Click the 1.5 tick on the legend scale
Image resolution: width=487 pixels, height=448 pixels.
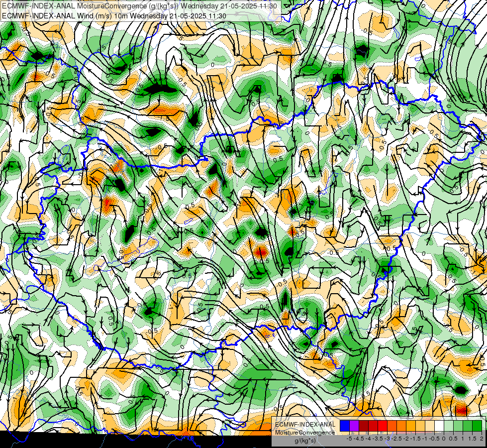(472, 439)
